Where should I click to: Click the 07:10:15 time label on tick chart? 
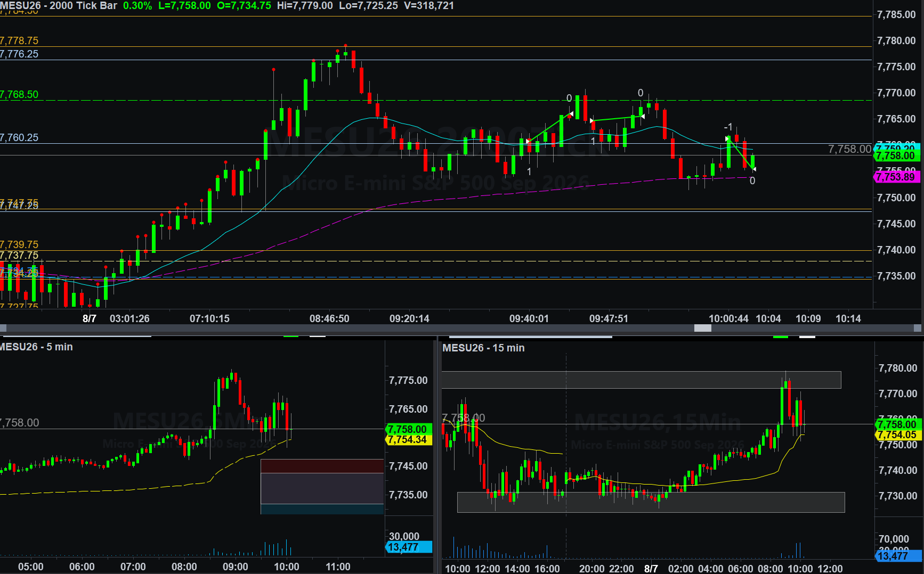[209, 318]
